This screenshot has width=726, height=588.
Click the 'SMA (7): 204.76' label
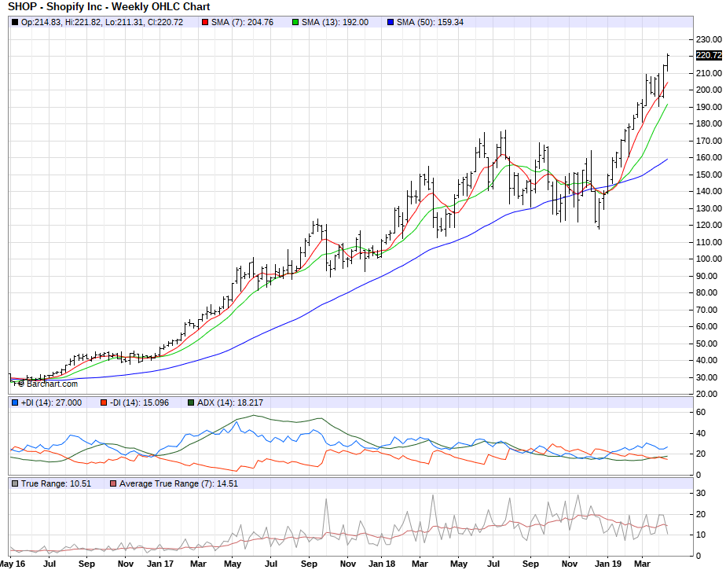[x=242, y=22]
